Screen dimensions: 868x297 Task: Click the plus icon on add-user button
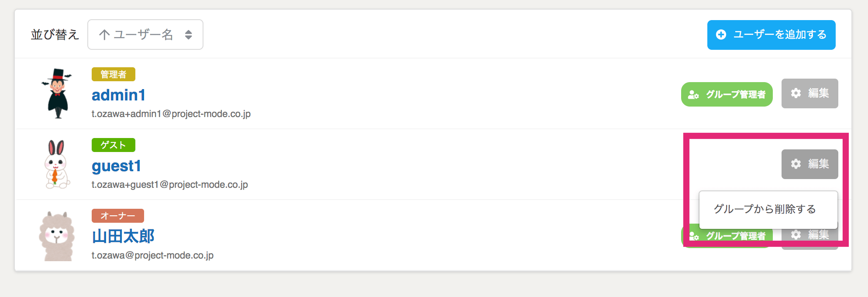(x=721, y=35)
